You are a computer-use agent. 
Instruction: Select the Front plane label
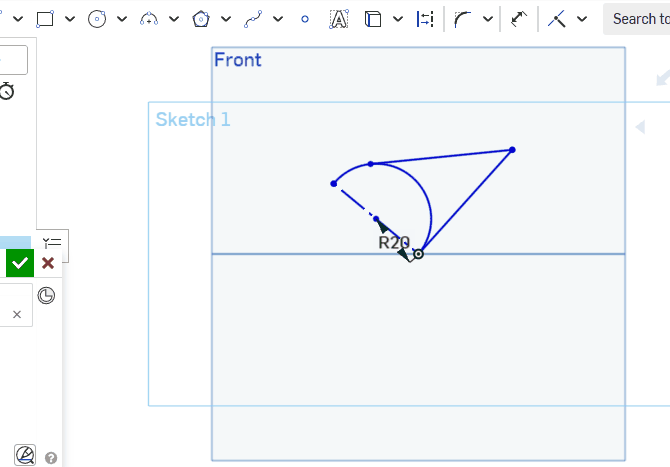(x=238, y=60)
